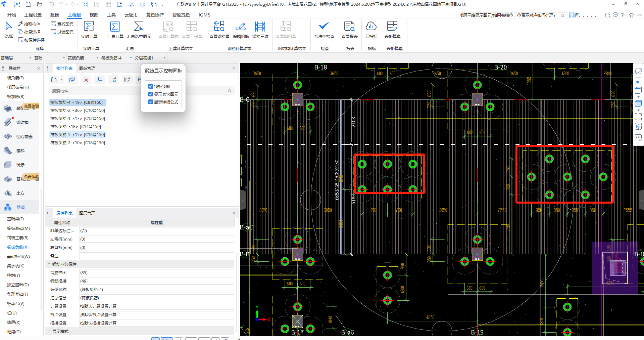Click the 2D view icon on canvas sidebar

click(638, 81)
